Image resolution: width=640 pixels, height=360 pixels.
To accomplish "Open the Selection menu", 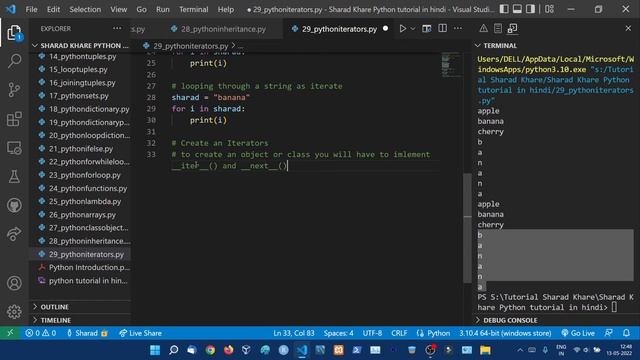I will (85, 9).
